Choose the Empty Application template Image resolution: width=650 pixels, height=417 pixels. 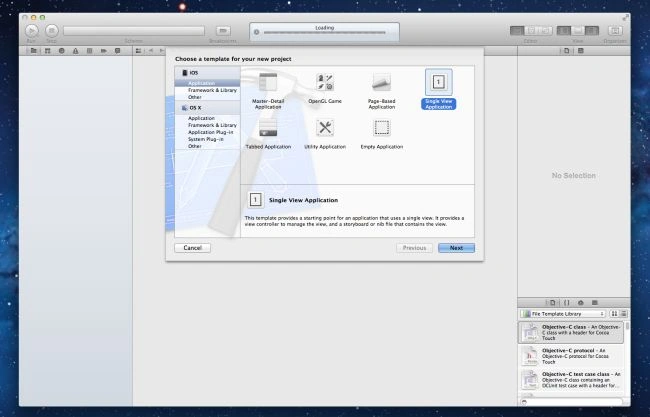pyautogui.click(x=381, y=134)
